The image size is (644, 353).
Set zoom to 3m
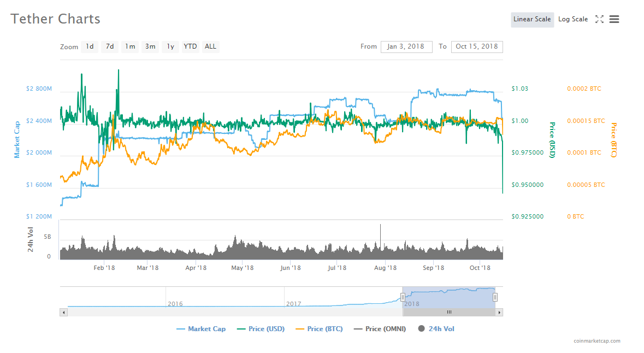pos(150,46)
